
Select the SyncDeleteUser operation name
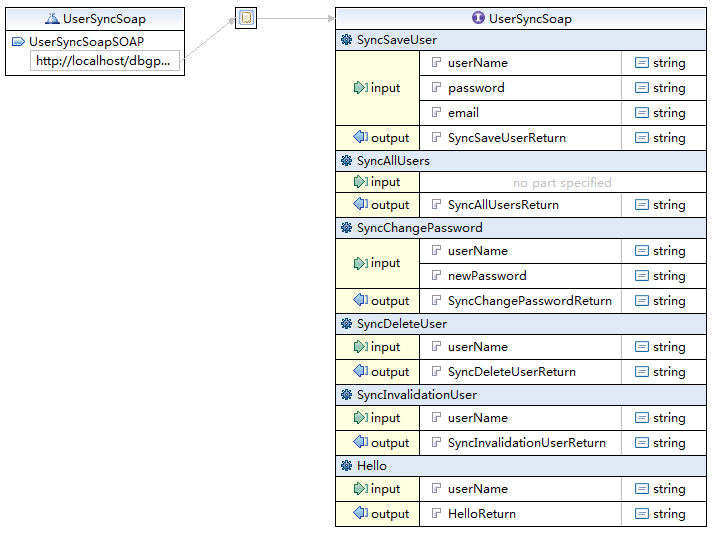pos(402,324)
